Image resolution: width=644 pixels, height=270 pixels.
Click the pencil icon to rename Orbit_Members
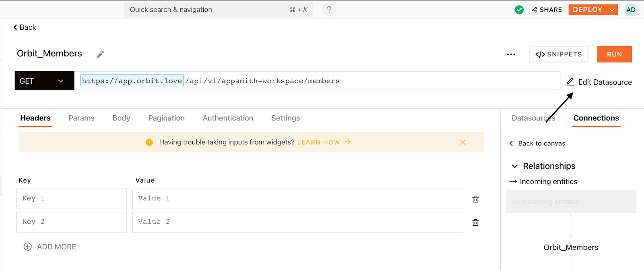pos(100,54)
